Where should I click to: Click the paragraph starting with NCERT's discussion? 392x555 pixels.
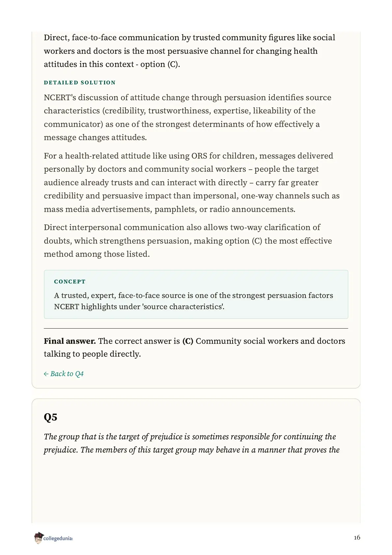click(187, 117)
